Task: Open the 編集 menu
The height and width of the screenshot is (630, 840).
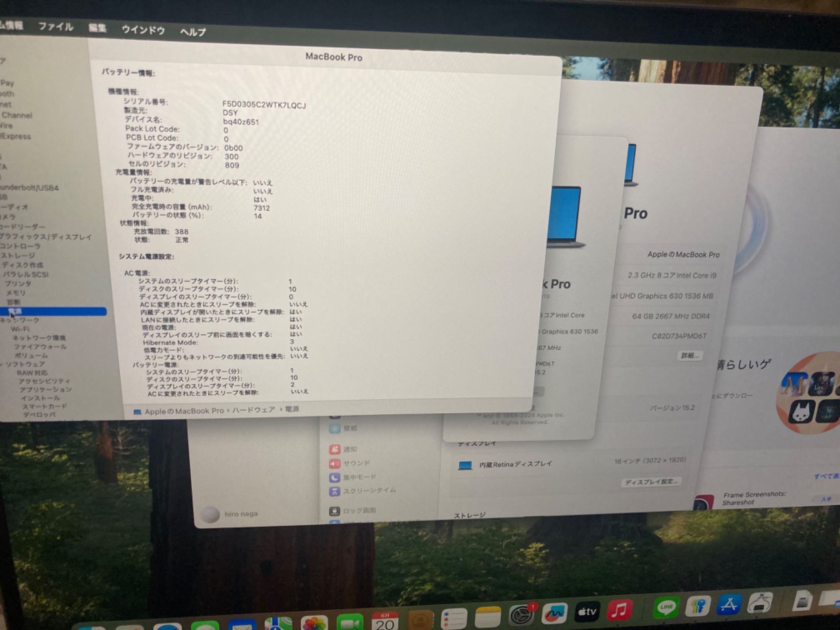Action: [x=97, y=28]
